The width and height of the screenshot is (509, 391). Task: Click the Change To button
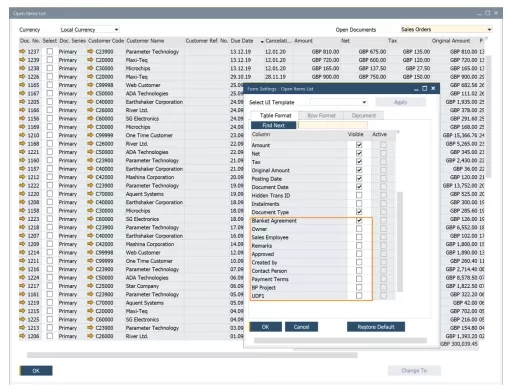click(414, 370)
